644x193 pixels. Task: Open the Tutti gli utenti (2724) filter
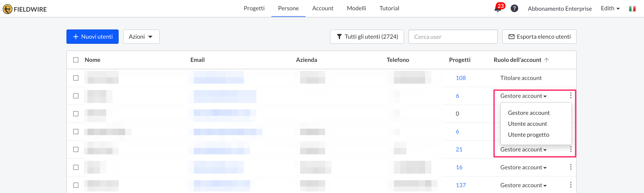click(x=367, y=37)
